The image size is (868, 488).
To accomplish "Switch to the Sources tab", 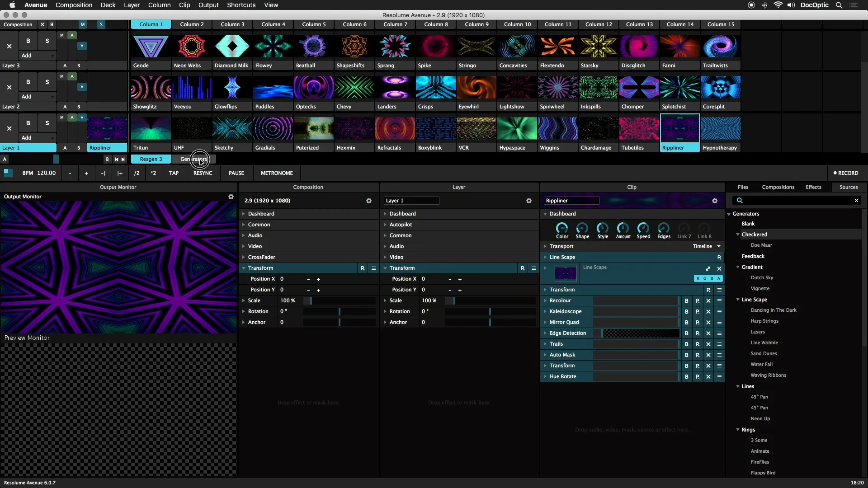I will [849, 187].
